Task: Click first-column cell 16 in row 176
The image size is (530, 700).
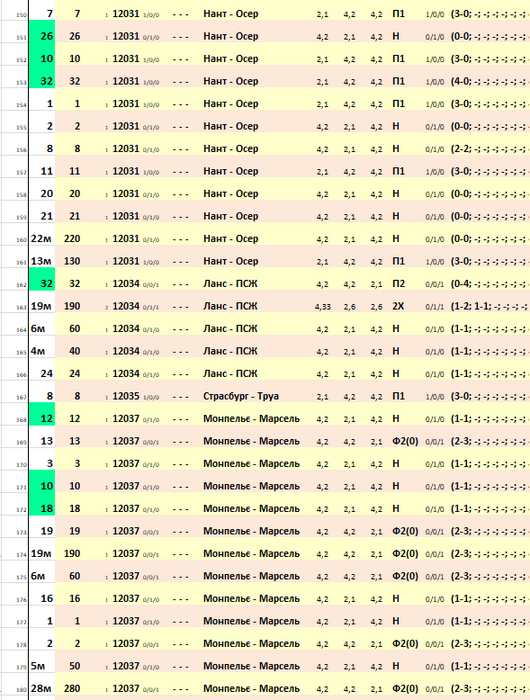Action: pyautogui.click(x=46, y=599)
